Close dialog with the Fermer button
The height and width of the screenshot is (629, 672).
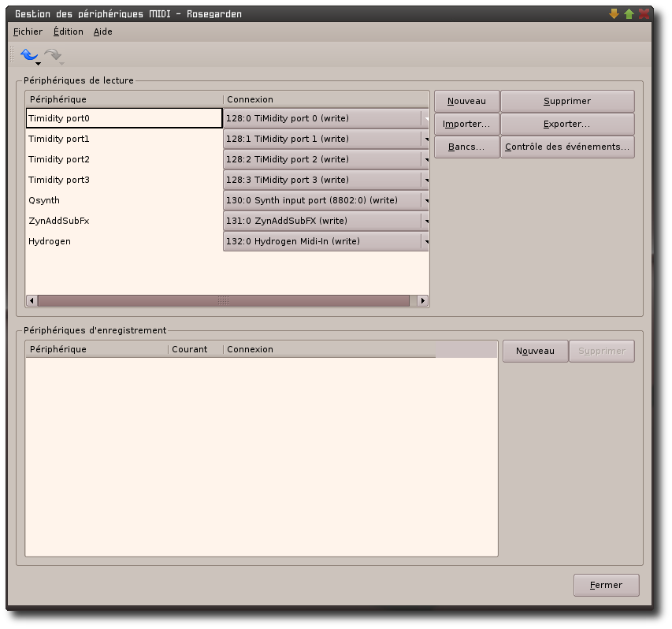[606, 585]
